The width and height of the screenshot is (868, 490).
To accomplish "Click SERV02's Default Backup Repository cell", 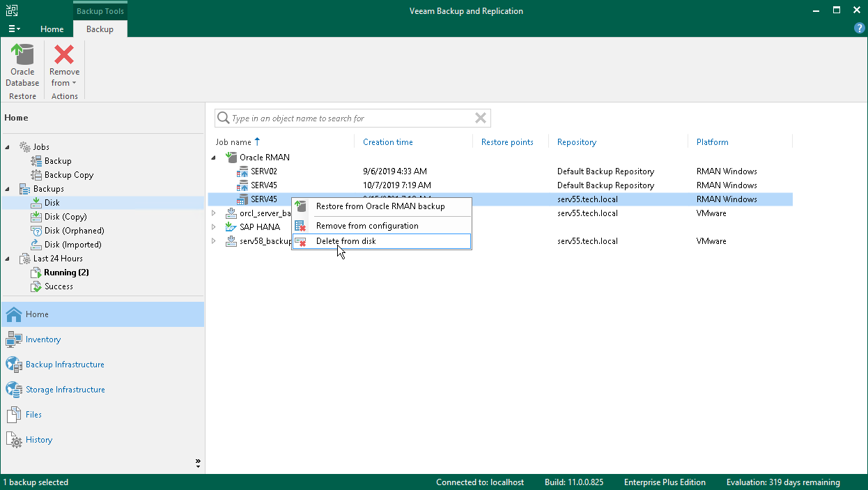I will (x=605, y=171).
